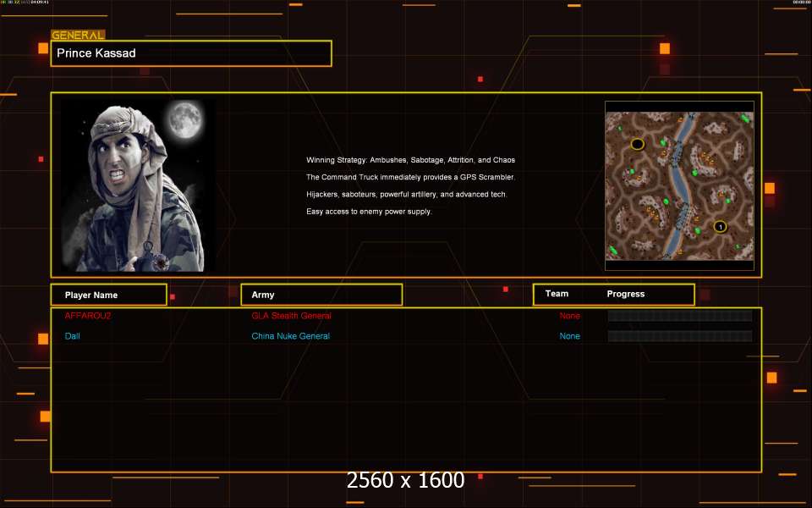This screenshot has width=812, height=508.
Task: Select the Prince Kassad portrait image
Action: (x=137, y=185)
